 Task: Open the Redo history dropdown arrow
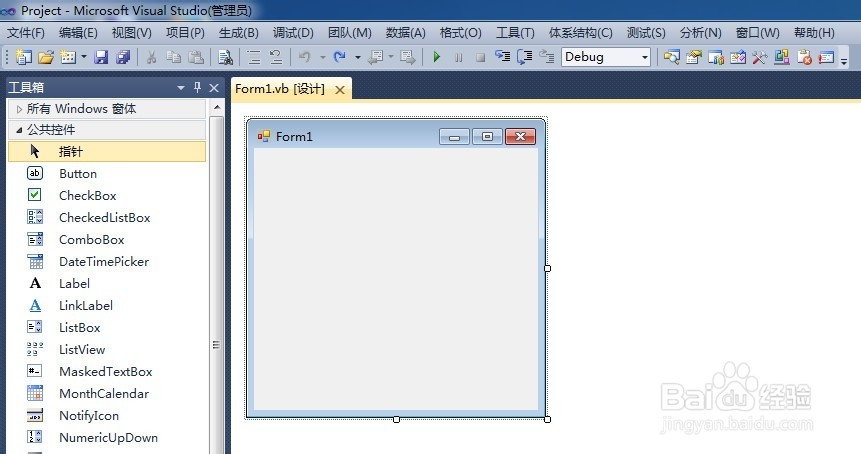click(x=357, y=57)
